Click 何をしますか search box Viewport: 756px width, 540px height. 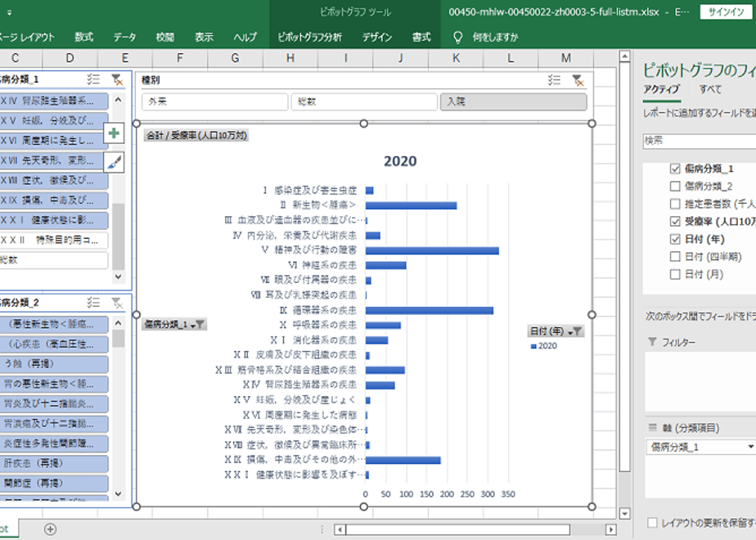[496, 37]
